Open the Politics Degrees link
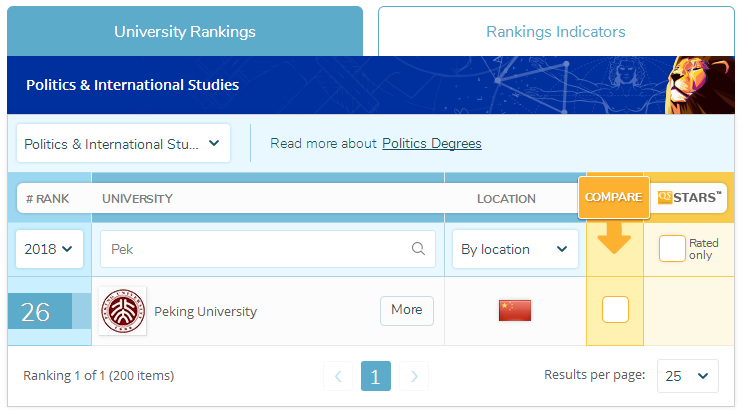Viewport: 741px width, 413px height. 432,144
